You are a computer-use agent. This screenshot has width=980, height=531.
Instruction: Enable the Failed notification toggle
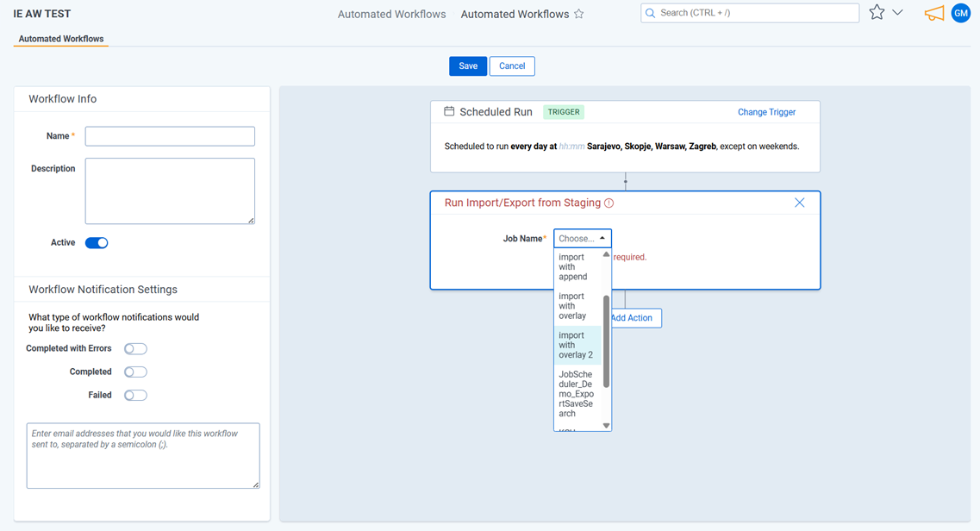click(x=135, y=396)
